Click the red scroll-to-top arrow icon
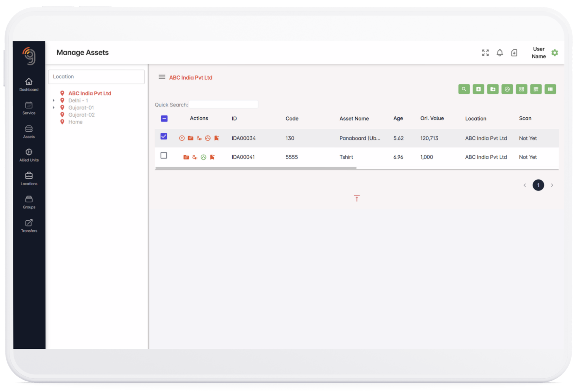Viewport: 576px width, 392px height. click(357, 198)
